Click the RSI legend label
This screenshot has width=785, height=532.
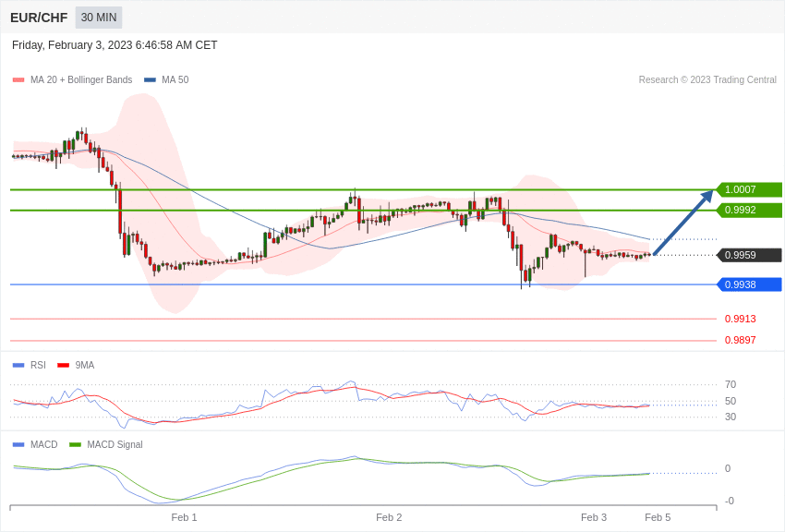pos(38,366)
